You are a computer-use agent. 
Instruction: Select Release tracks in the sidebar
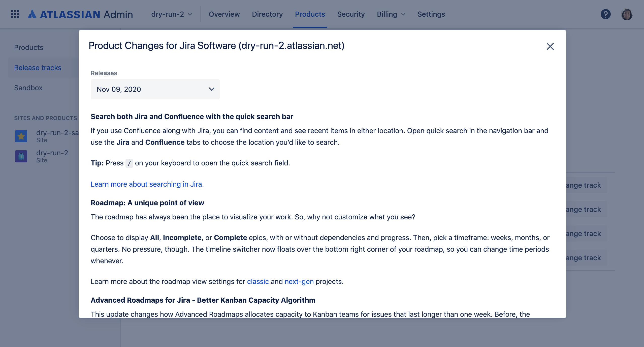tap(38, 68)
